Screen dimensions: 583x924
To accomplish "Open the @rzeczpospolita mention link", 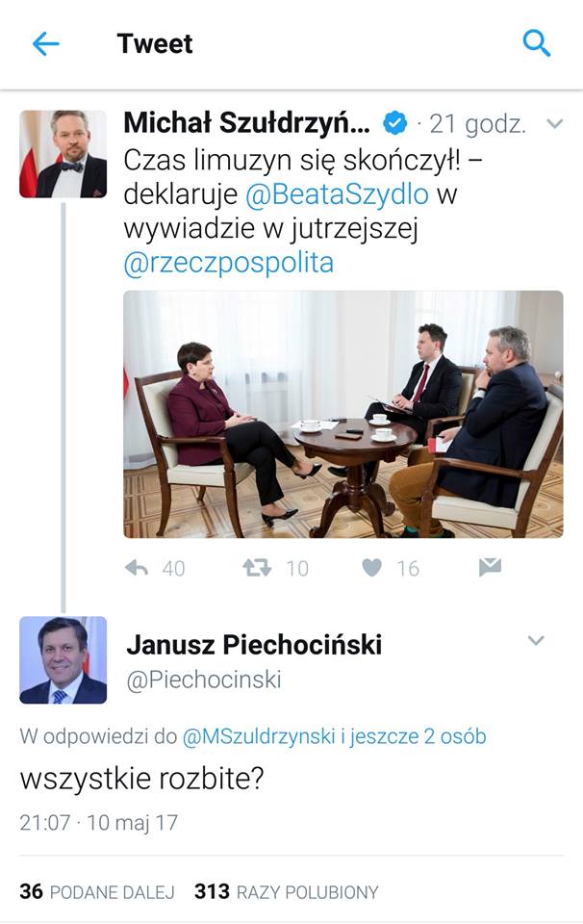I will (229, 263).
